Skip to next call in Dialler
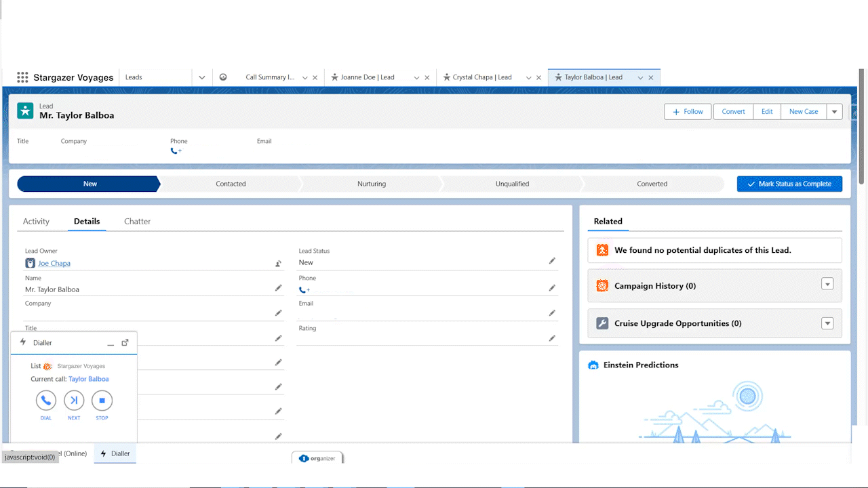Screen dimensions: 868x488 (74, 401)
